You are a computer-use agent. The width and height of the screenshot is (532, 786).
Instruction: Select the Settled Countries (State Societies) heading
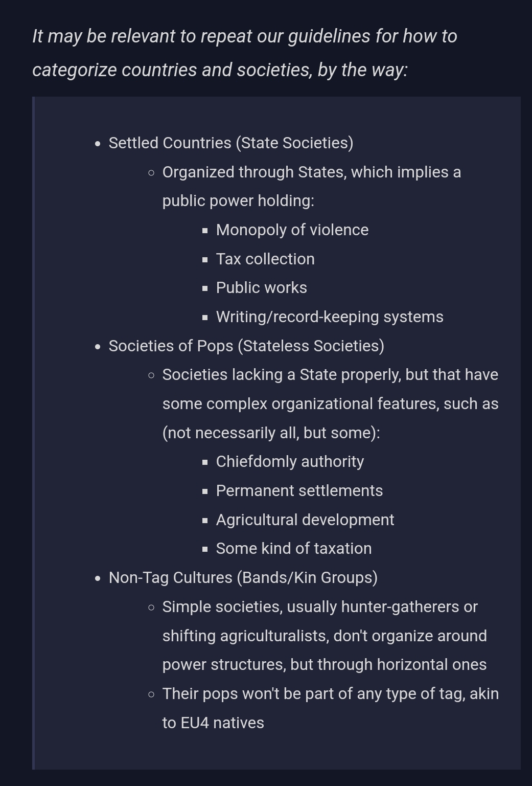tap(231, 143)
